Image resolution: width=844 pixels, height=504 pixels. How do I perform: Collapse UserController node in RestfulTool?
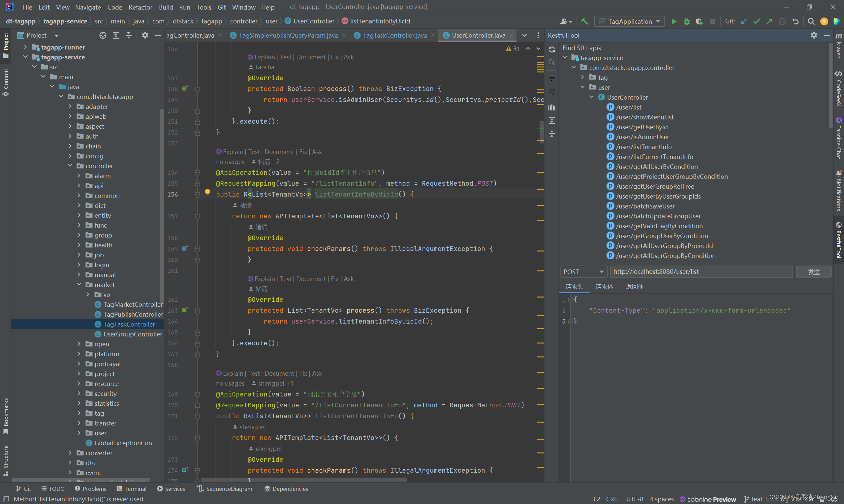point(591,97)
